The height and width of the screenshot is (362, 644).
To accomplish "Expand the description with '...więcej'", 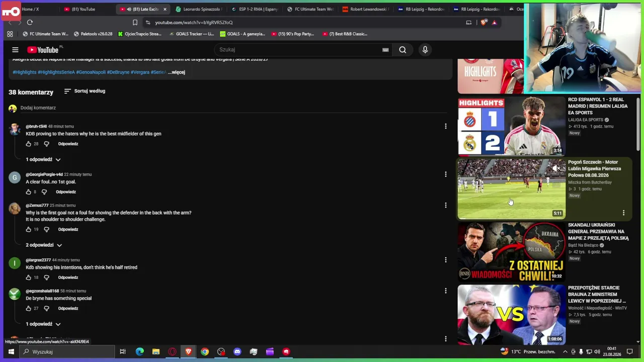I will tap(177, 72).
